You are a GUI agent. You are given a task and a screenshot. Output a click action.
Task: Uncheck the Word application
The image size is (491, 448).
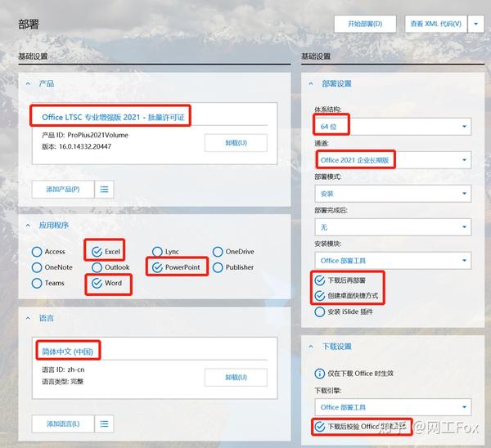coord(97,283)
